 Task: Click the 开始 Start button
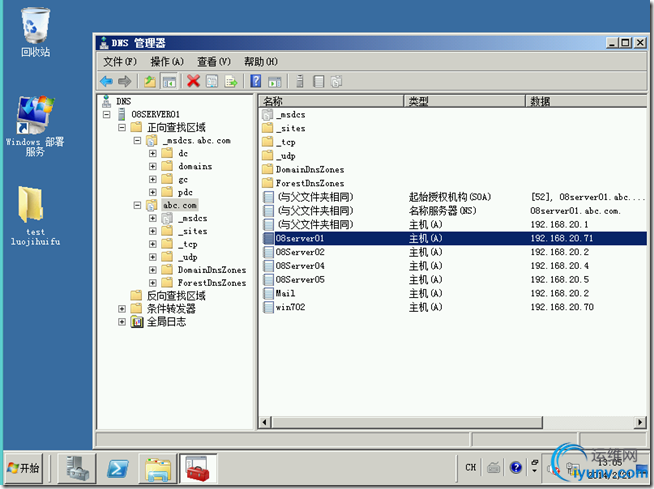click(24, 468)
